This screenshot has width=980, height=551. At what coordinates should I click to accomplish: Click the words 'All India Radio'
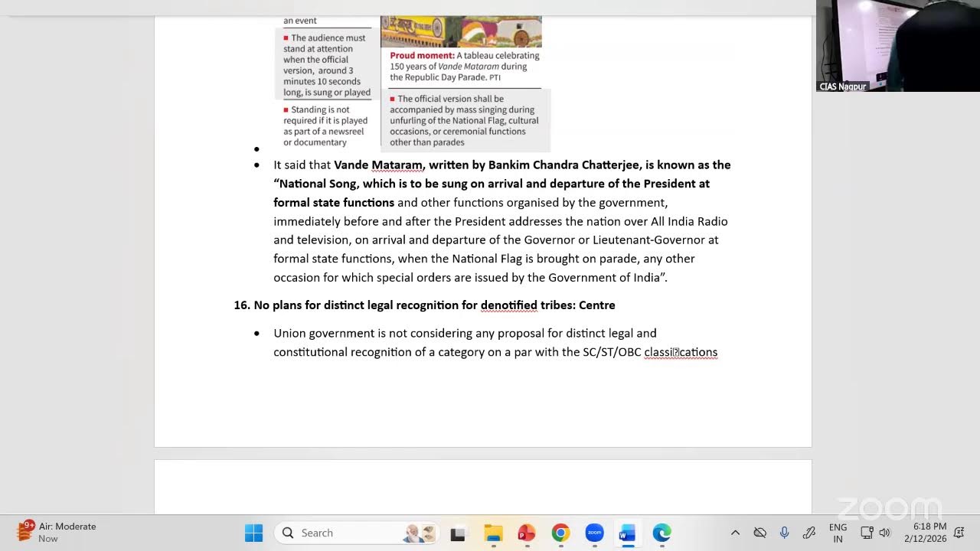(689, 221)
